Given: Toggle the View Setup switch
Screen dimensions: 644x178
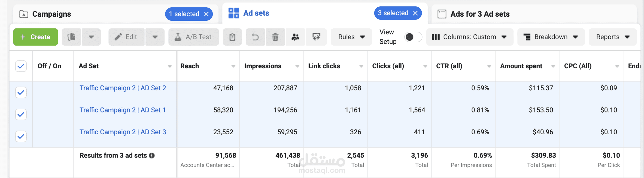Looking at the screenshot, I should pos(413,37).
